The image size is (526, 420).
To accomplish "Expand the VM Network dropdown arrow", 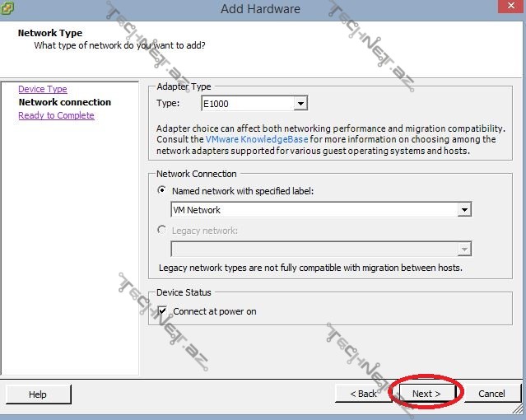I will 465,210.
